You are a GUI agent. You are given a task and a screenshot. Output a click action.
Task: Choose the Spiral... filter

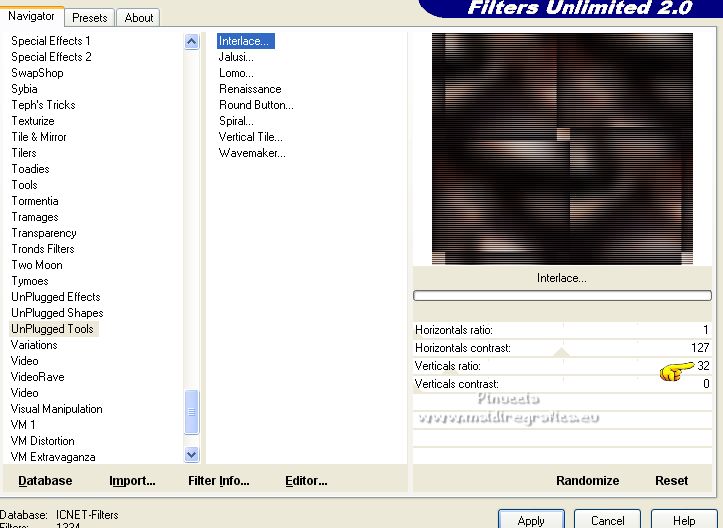click(x=236, y=121)
